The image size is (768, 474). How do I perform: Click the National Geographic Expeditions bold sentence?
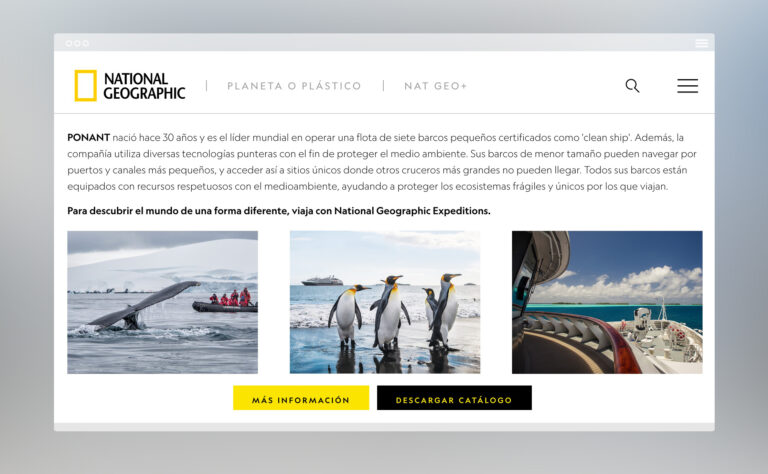(x=279, y=211)
